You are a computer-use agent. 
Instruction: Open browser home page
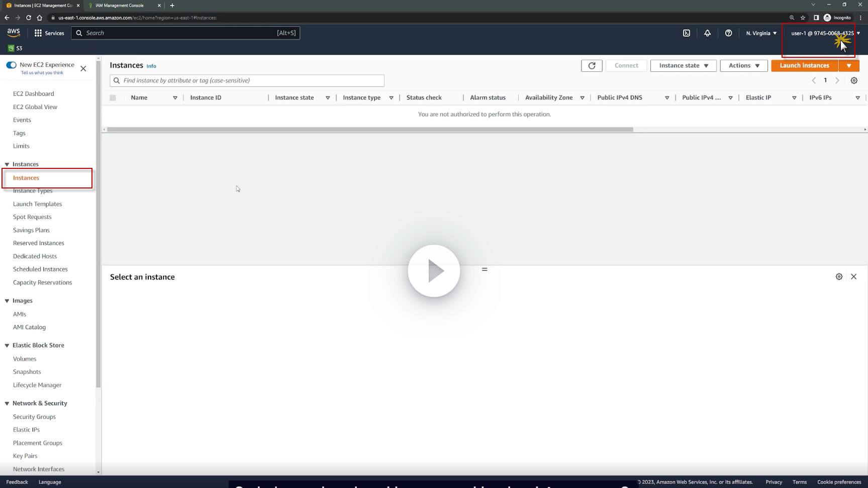(x=40, y=18)
